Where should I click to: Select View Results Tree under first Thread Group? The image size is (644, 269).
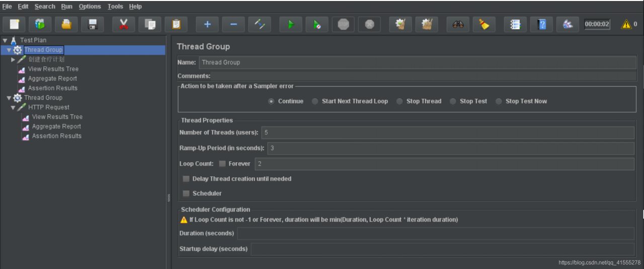click(53, 69)
